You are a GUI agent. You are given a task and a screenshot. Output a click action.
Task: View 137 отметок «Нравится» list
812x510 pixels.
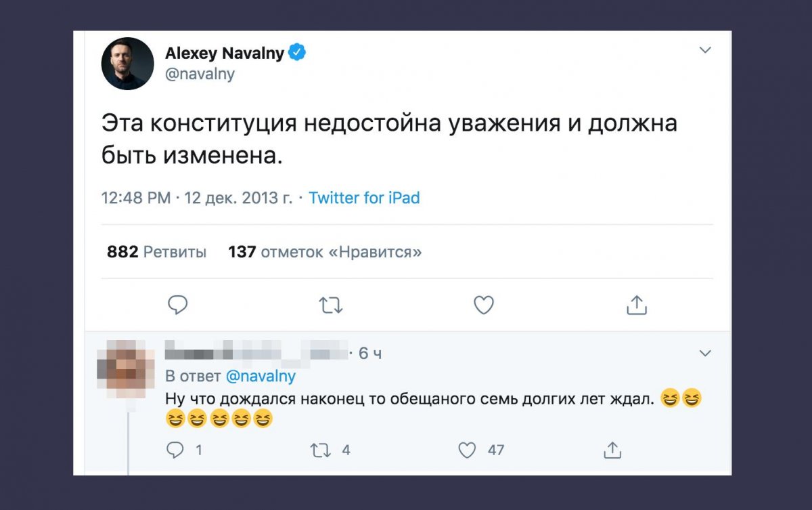tap(325, 252)
